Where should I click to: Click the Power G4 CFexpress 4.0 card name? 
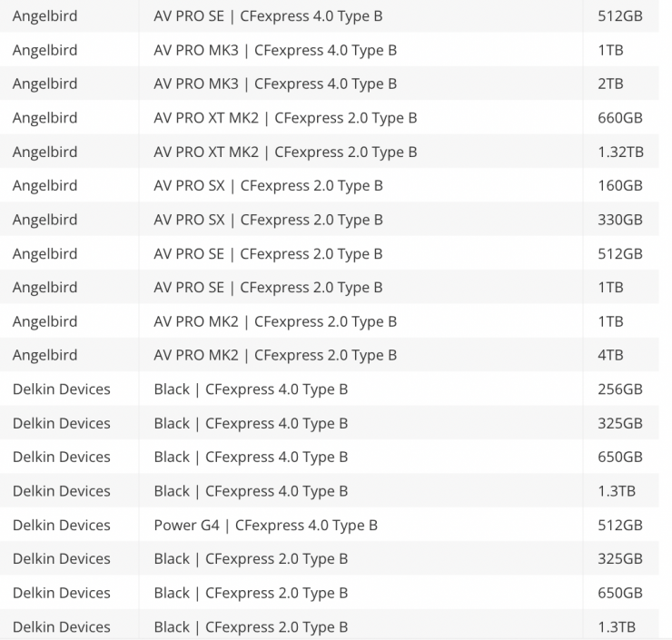pos(265,525)
